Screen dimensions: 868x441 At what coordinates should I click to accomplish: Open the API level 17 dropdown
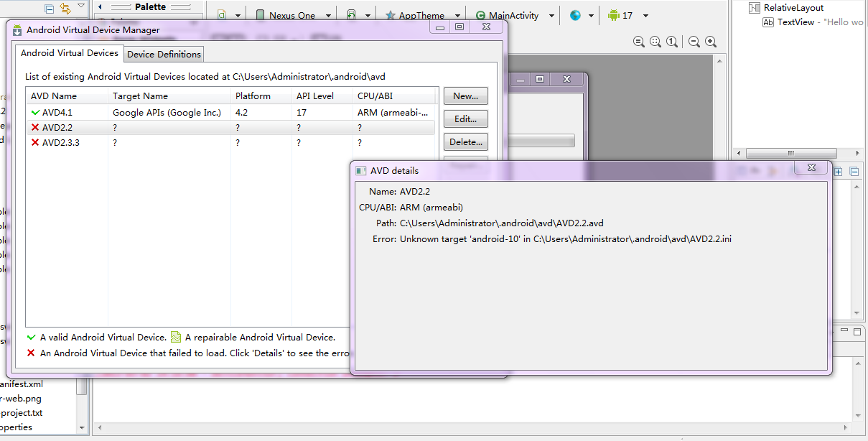point(645,16)
